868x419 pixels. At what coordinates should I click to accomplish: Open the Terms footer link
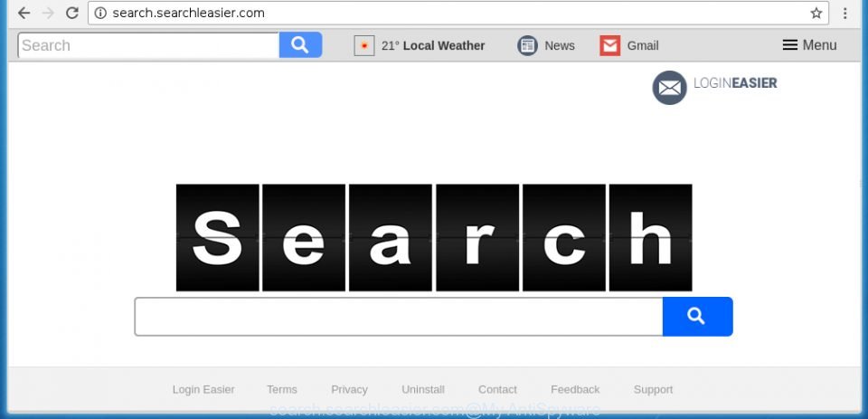pyautogui.click(x=282, y=390)
